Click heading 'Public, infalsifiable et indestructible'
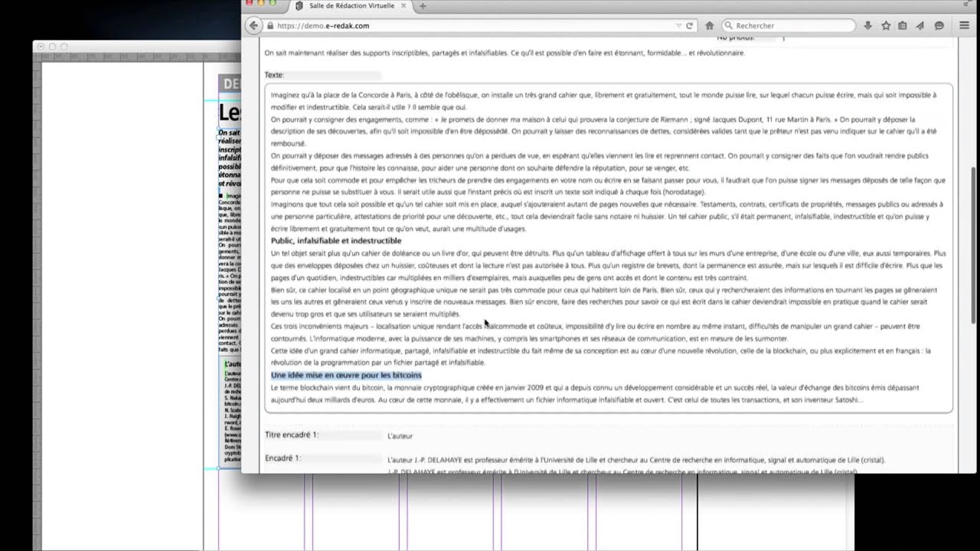The height and width of the screenshot is (551, 980). coord(335,241)
